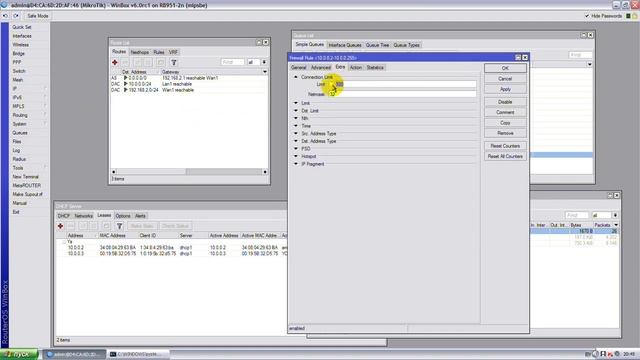Click the Find field in Route List
The image size is (640, 360).
[x=233, y=62]
